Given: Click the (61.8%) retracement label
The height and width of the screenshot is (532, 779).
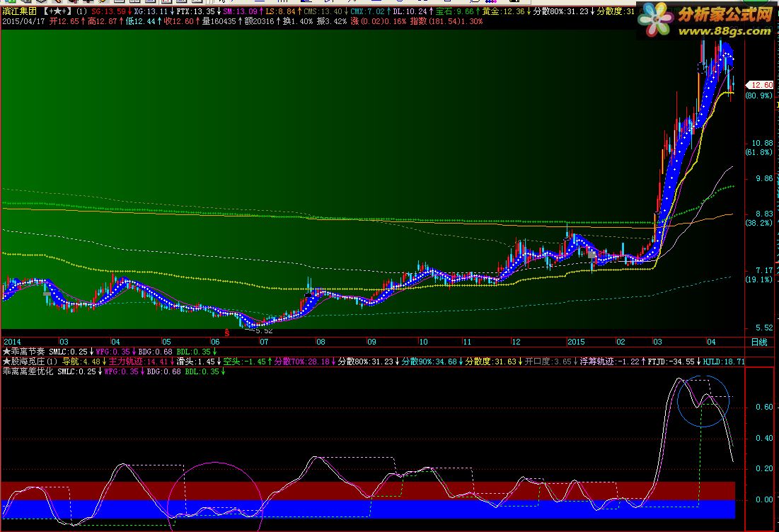Looking at the screenshot, I should tap(759, 152).
